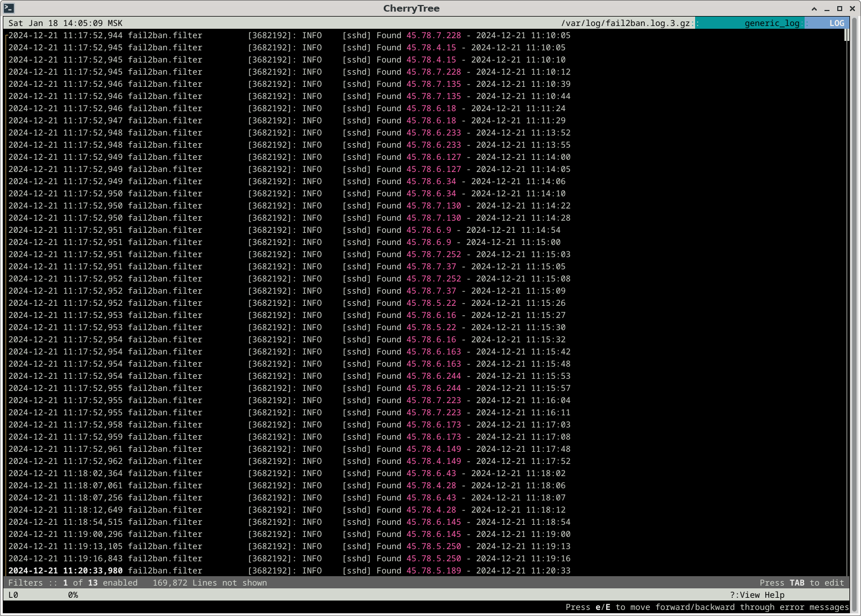Close the CherryTree window
This screenshot has width=861, height=616.
click(852, 9)
